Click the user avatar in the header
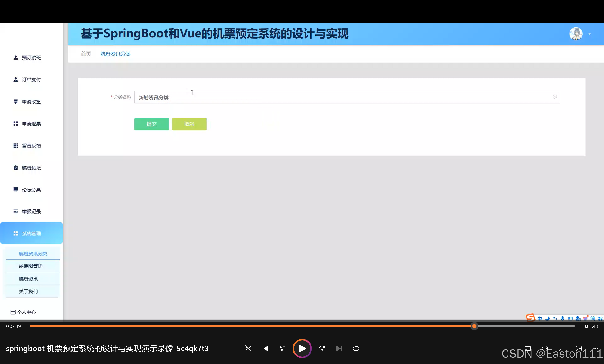This screenshot has width=604, height=364. (576, 33)
